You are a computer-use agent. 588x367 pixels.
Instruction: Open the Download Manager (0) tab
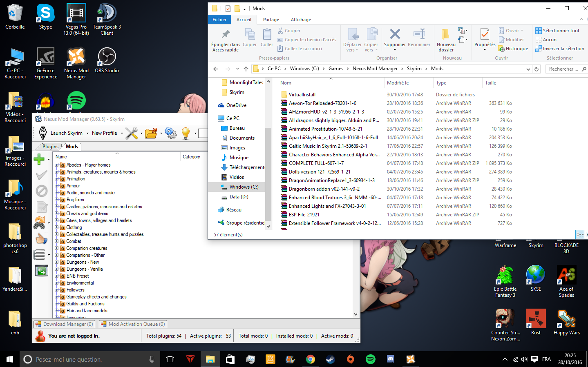[64, 324]
